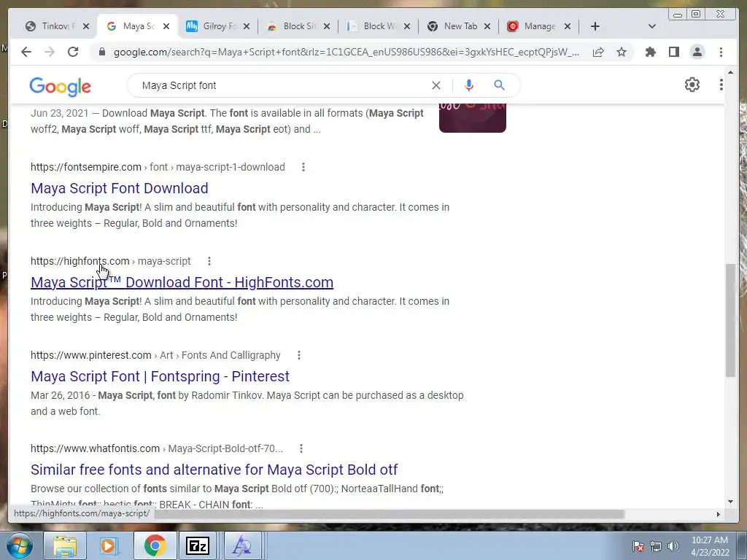
Task: Open Action Center flag icon
Action: tap(638, 546)
